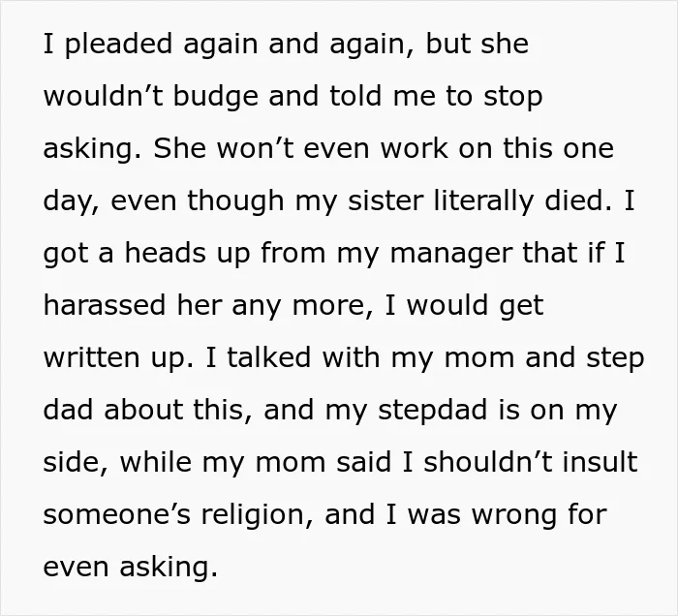Click the word "pleaded" in first line
The image size is (678, 616).
[118, 45]
